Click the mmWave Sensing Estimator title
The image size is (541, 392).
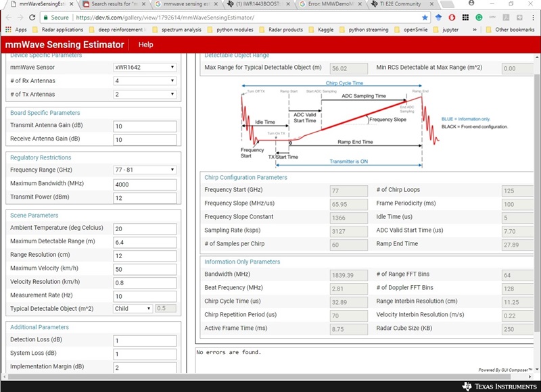[64, 45]
